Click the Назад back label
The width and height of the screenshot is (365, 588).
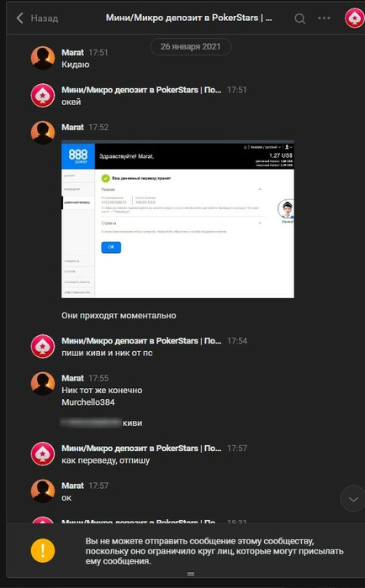(45, 18)
